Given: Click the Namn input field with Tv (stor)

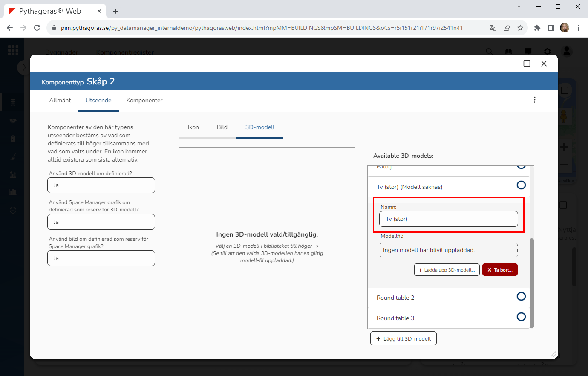Looking at the screenshot, I should click(x=448, y=219).
